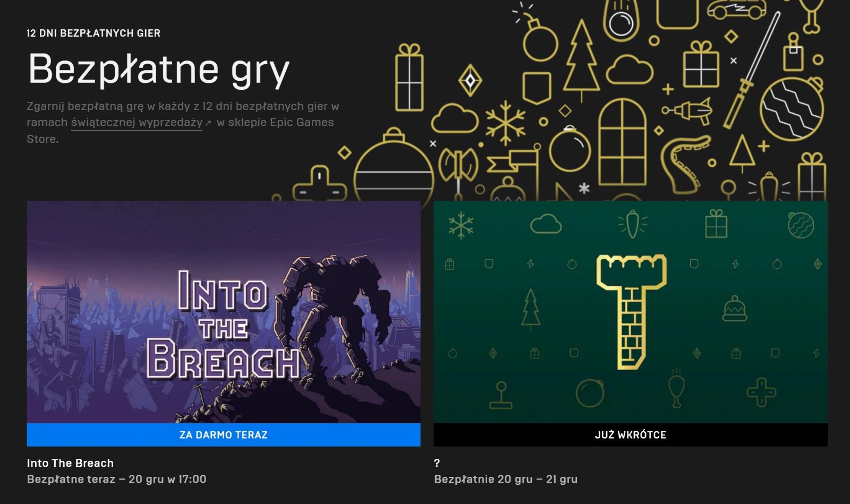Image resolution: width=850 pixels, height=504 pixels.
Task: Click the JUŻ WKRÓTCE black bar
Action: tap(631, 434)
